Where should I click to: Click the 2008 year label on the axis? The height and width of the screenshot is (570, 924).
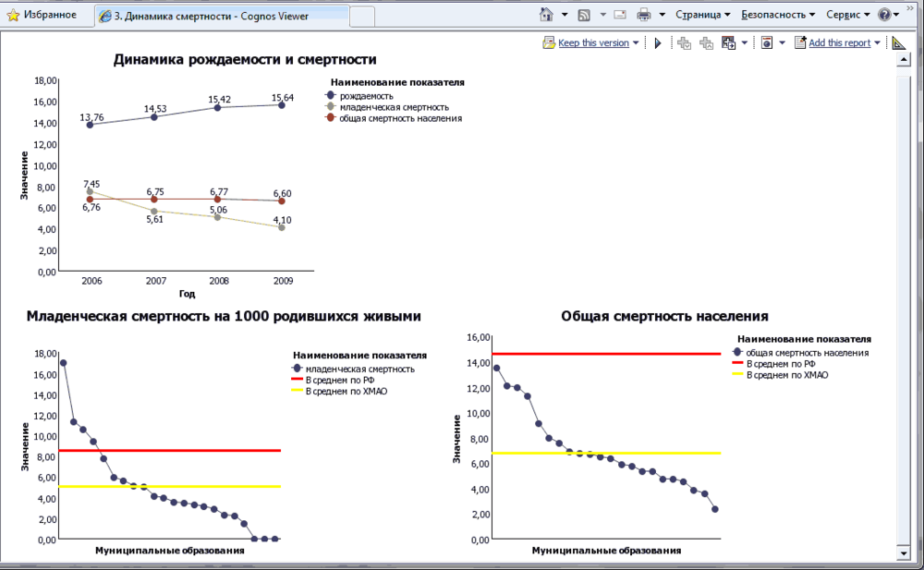pos(219,281)
